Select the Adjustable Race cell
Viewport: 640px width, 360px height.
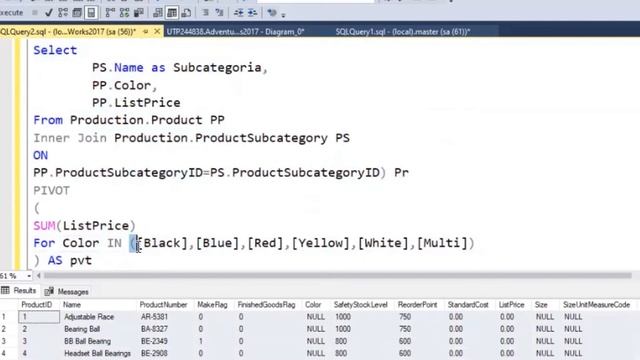89,317
